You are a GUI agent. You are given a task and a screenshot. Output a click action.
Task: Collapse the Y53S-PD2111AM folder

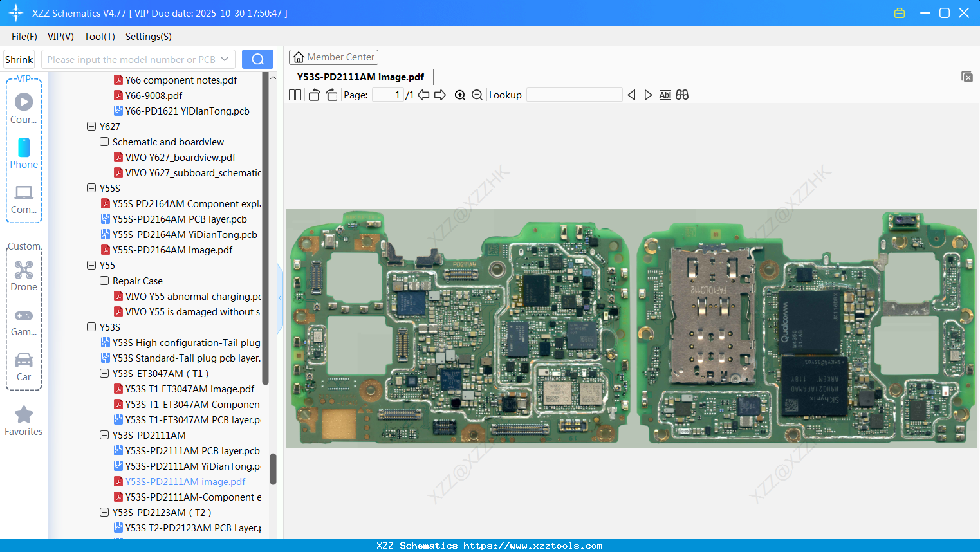104,435
